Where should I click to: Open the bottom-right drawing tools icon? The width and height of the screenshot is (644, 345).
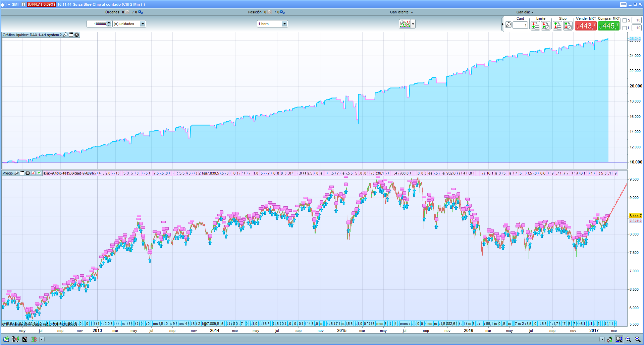coord(609,339)
